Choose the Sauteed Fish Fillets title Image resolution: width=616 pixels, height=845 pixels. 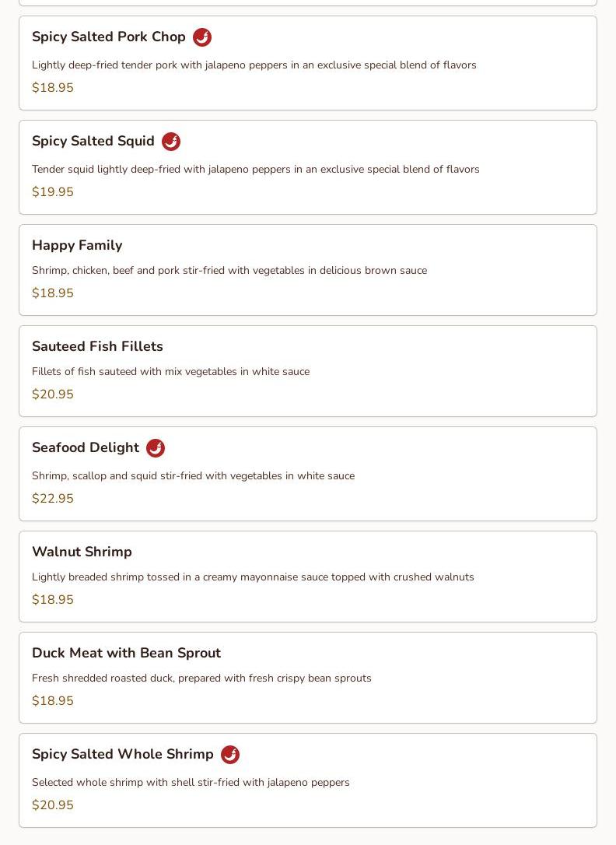coord(97,346)
